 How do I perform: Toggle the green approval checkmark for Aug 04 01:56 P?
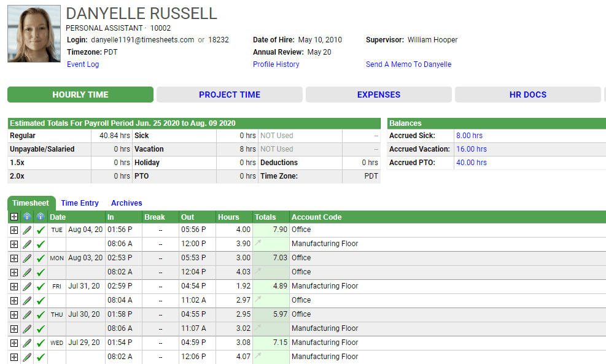click(41, 230)
